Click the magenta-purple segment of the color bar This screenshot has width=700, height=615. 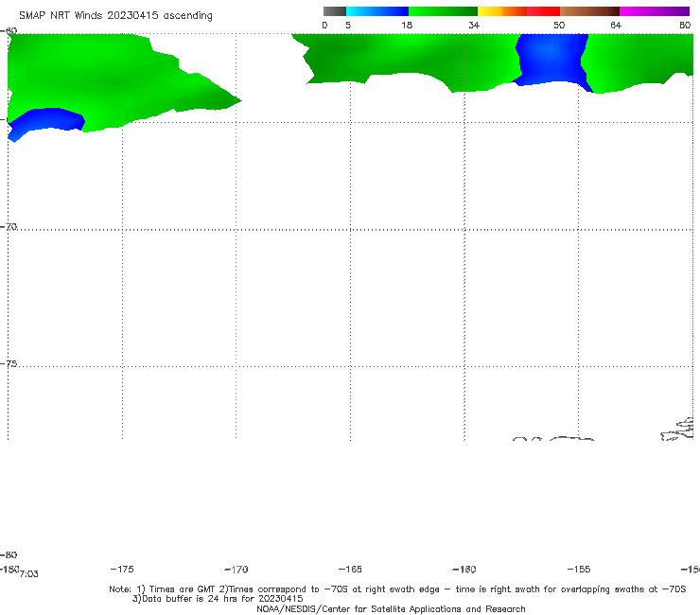point(655,11)
